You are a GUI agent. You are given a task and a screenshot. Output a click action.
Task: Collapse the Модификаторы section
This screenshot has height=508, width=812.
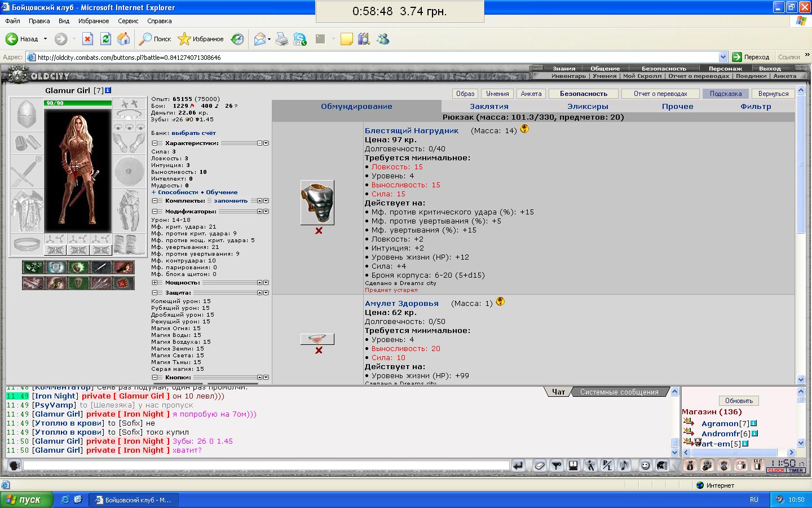155,212
